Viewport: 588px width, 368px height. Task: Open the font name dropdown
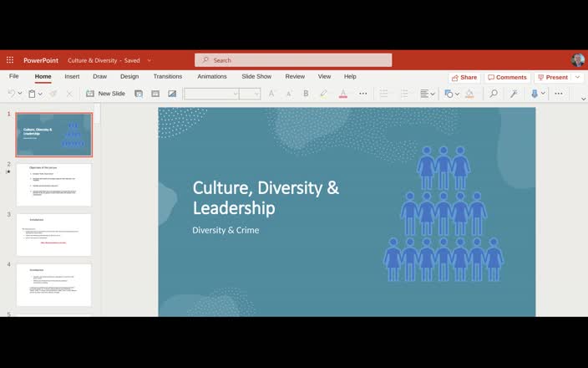tap(210, 94)
